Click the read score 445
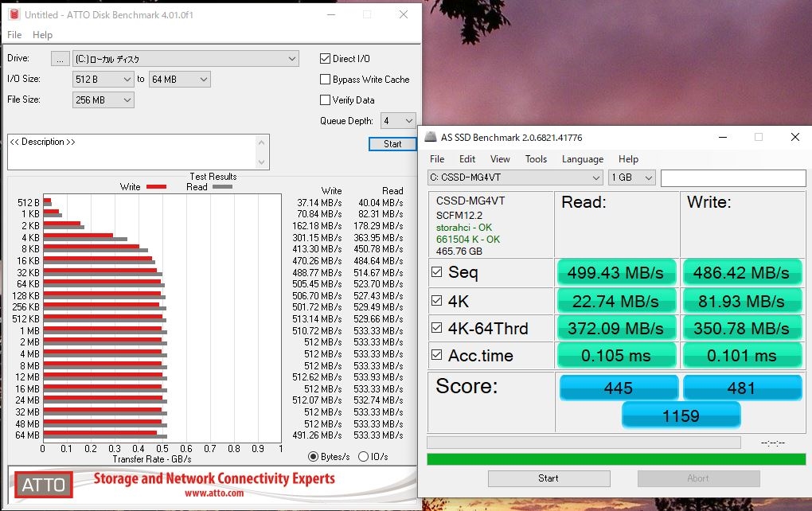This screenshot has height=511, width=812. [x=619, y=388]
